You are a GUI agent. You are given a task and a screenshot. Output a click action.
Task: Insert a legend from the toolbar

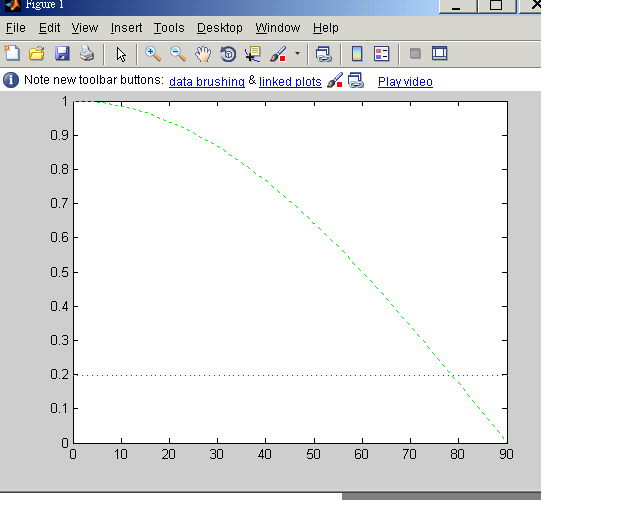coord(382,54)
